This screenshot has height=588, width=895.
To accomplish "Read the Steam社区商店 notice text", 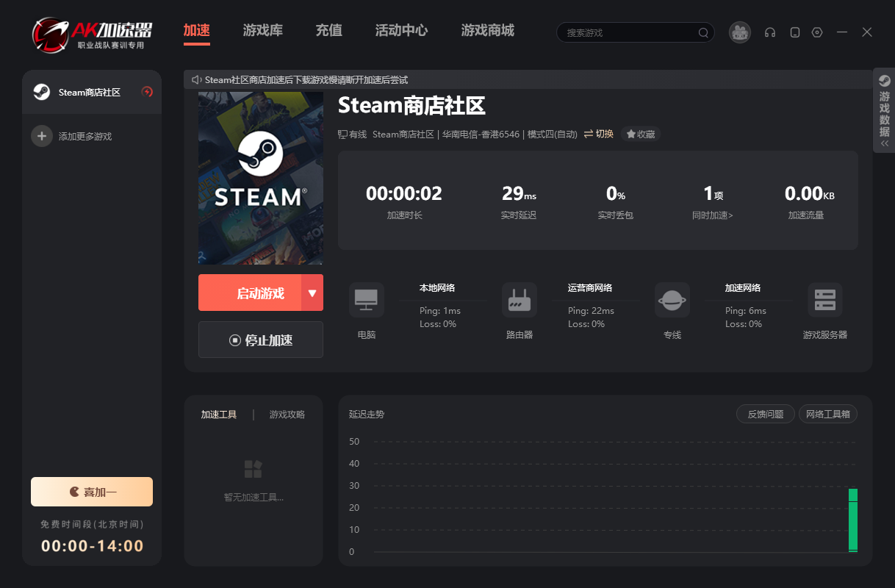I will point(306,79).
